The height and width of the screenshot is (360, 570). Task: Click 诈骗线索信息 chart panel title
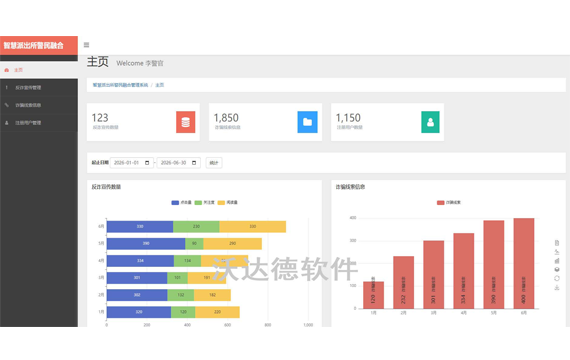click(350, 187)
